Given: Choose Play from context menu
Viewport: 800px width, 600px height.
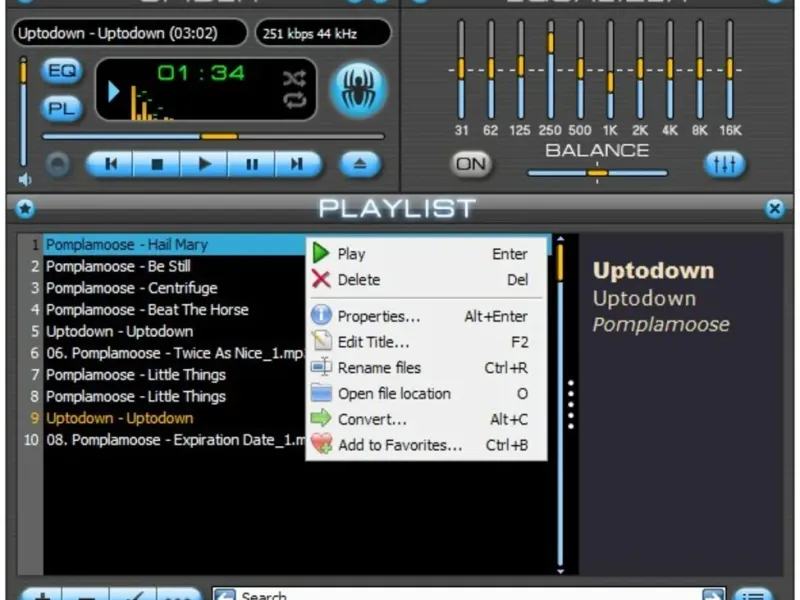Looking at the screenshot, I should pos(426,254).
